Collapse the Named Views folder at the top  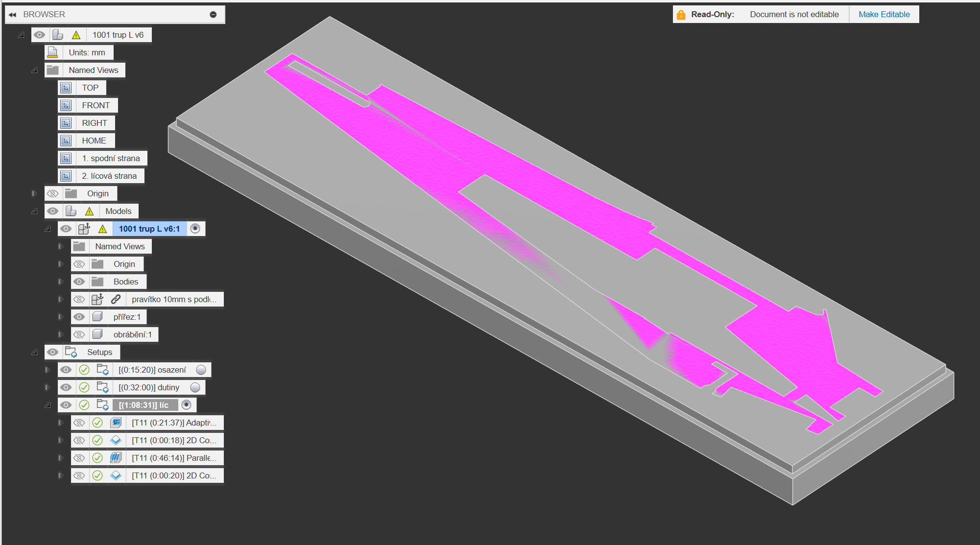[34, 70]
